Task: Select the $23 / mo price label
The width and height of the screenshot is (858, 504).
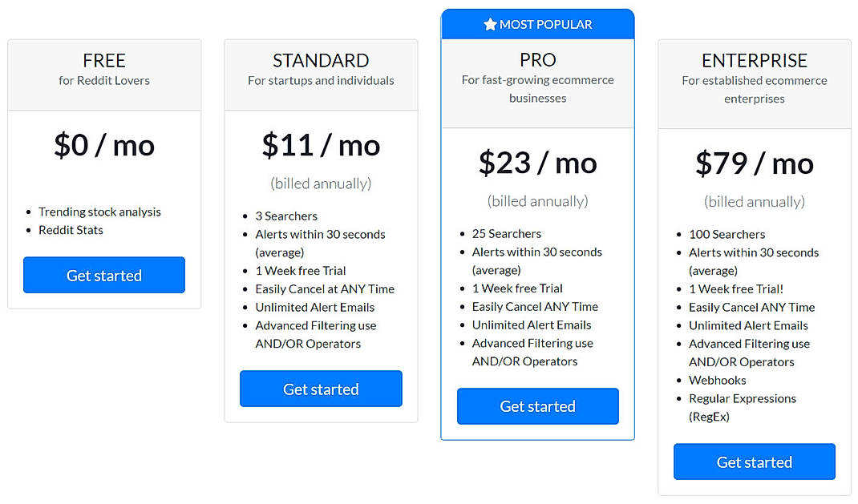Action: tap(537, 163)
